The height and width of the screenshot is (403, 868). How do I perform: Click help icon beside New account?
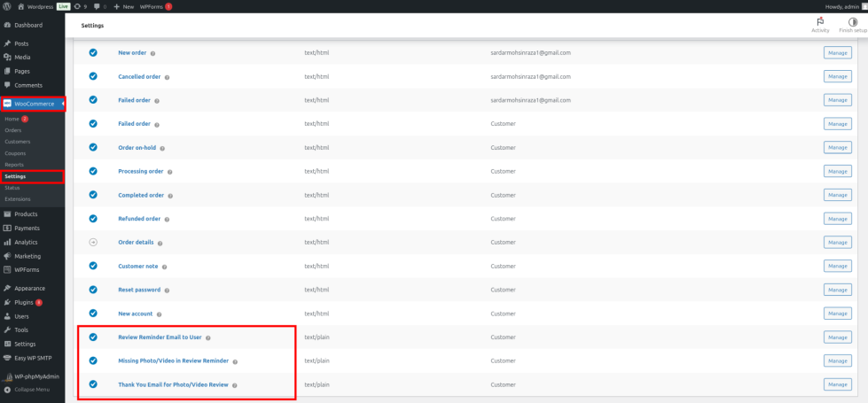159,314
